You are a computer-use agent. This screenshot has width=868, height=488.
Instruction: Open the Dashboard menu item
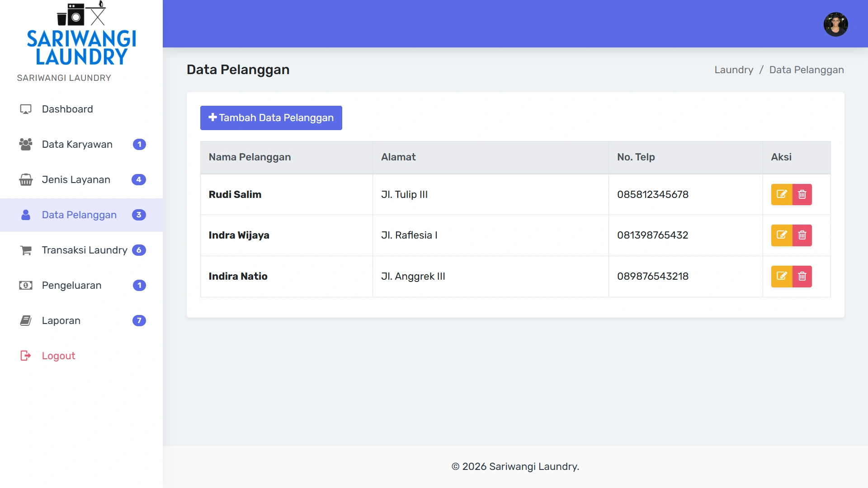coord(81,109)
